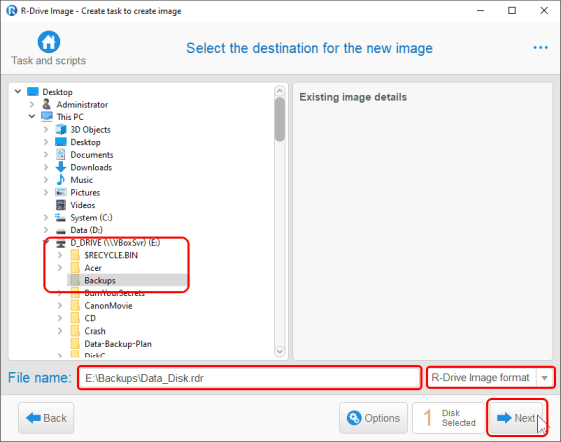This screenshot has height=442, width=561.
Task: Click the Next button
Action: (x=516, y=418)
